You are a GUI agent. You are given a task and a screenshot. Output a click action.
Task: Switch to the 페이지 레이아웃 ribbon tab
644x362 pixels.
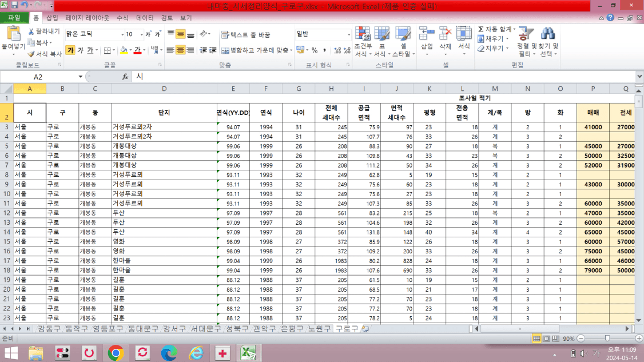click(x=87, y=18)
